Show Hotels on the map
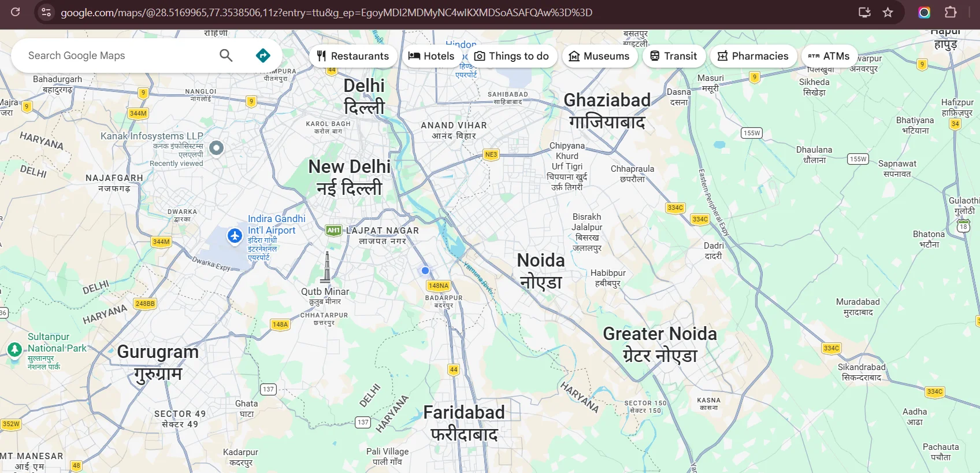This screenshot has width=980, height=473. point(432,56)
